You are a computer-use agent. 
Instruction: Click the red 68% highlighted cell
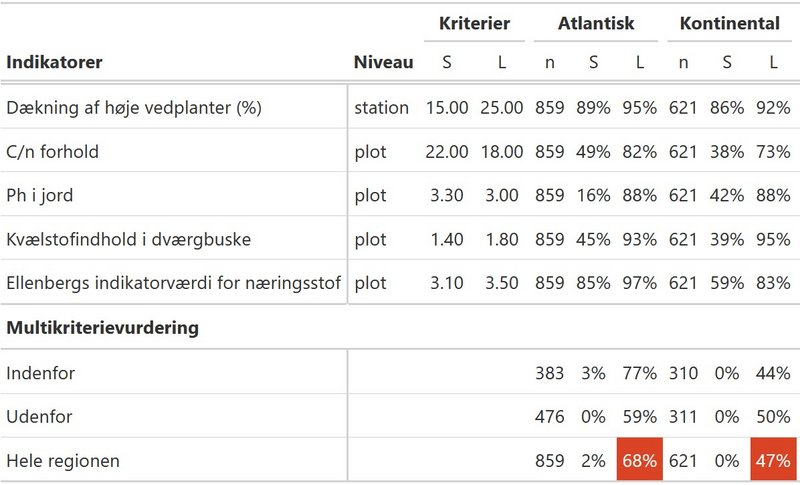point(640,459)
